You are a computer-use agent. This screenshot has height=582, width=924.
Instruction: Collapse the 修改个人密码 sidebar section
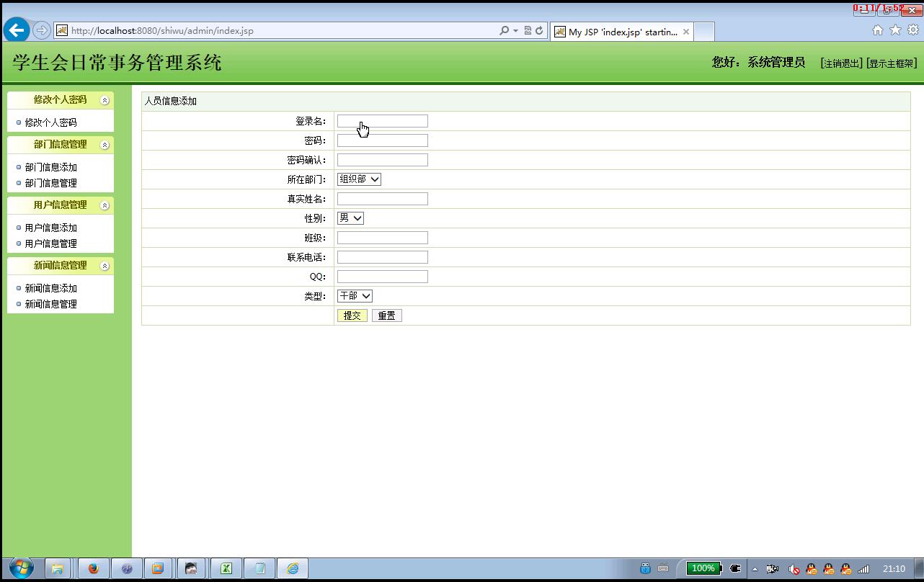[105, 100]
